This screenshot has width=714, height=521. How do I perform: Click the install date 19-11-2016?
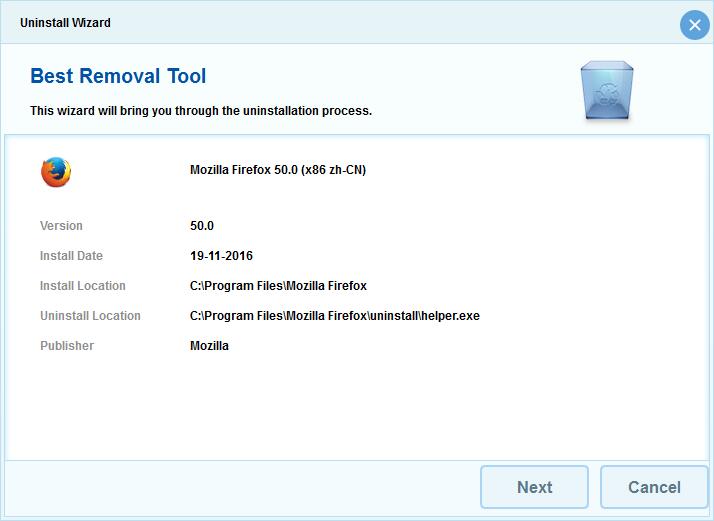click(221, 255)
